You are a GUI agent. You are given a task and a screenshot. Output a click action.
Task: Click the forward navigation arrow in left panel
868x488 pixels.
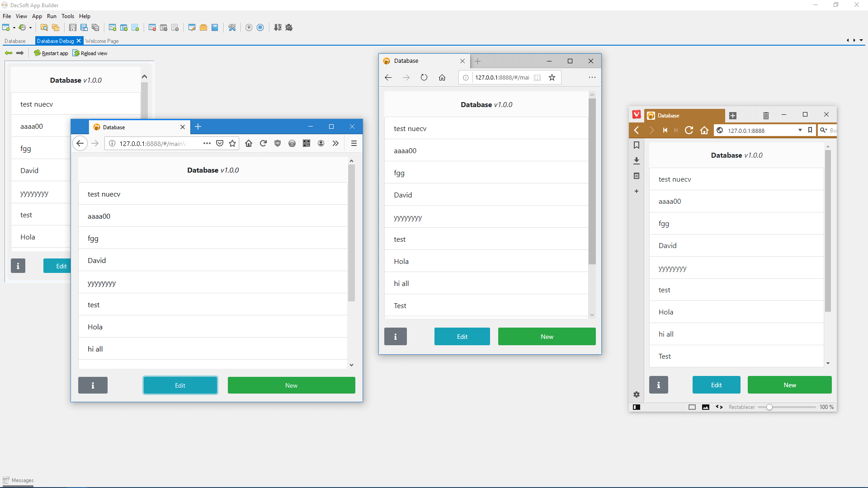click(x=19, y=53)
